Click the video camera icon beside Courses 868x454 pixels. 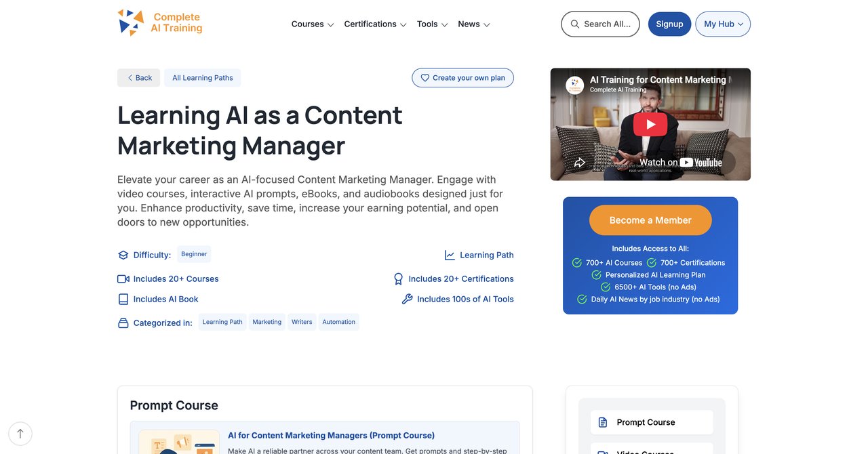tap(123, 278)
